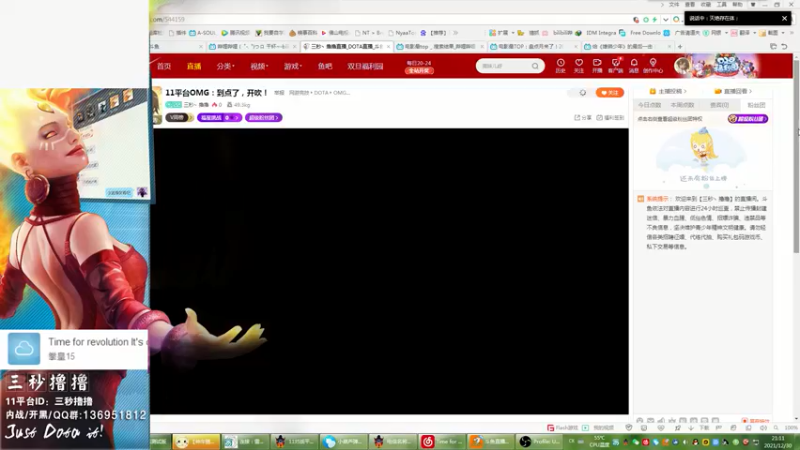
Task: Open the 腾讯视频 bookmark
Action: pos(235,33)
